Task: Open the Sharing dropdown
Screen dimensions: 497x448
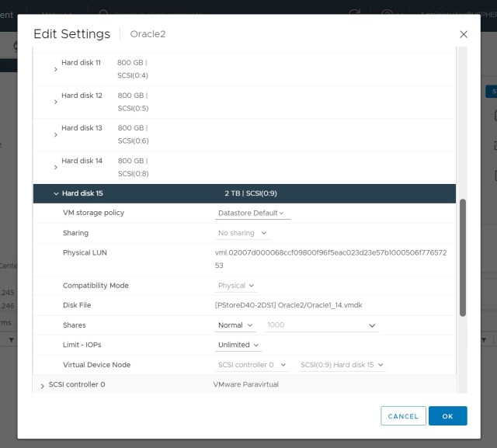Action: click(x=242, y=233)
